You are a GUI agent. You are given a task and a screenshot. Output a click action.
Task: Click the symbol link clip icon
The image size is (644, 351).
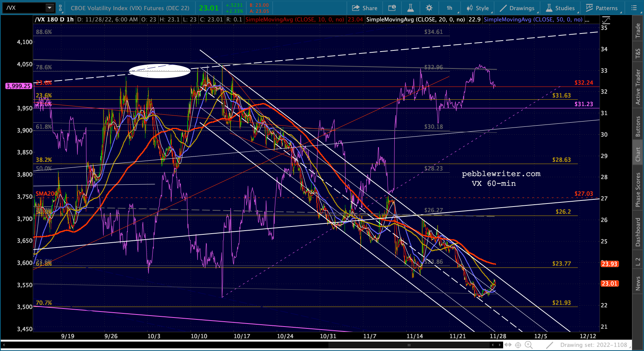click(x=60, y=8)
